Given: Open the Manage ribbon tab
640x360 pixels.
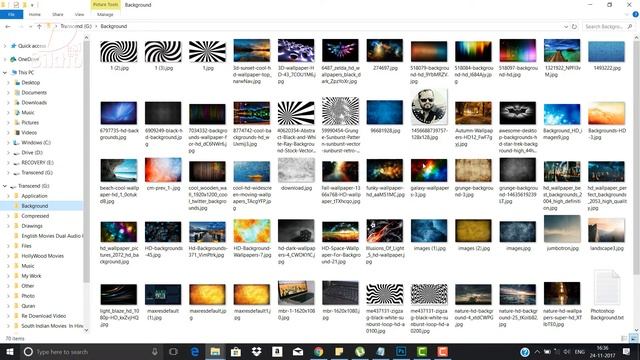Looking at the screenshot, I should coord(105,14).
